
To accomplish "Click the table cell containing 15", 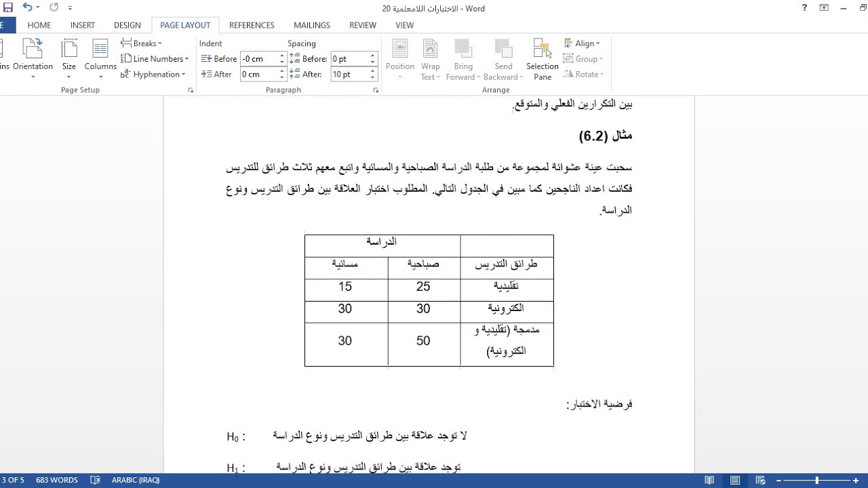I will pyautogui.click(x=346, y=290).
